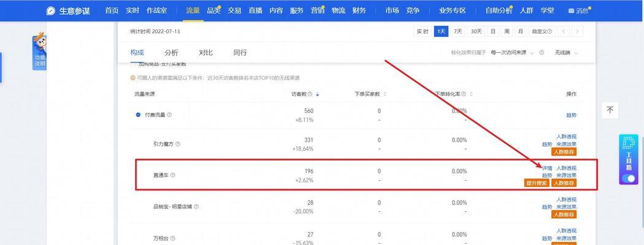The height and width of the screenshot is (245, 644).
Task: Select the 月 period button
Action: coord(520,32)
